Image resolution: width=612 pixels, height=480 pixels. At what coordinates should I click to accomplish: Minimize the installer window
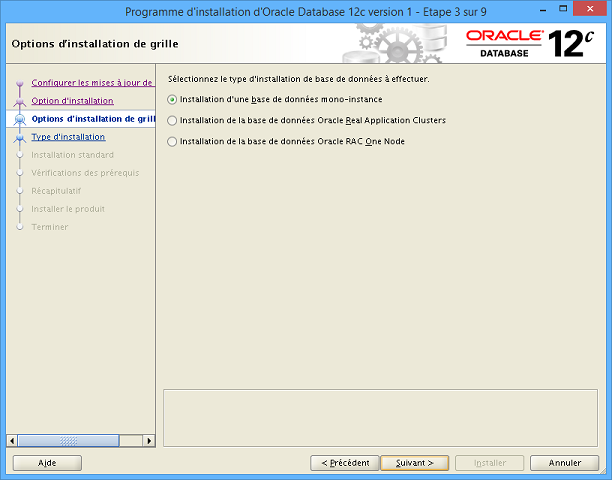(543, 9)
